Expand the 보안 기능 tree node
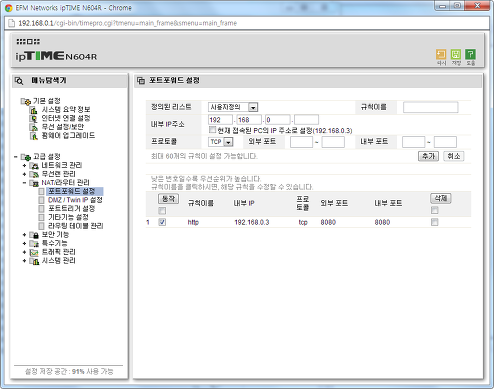The image size is (494, 389). point(24,235)
